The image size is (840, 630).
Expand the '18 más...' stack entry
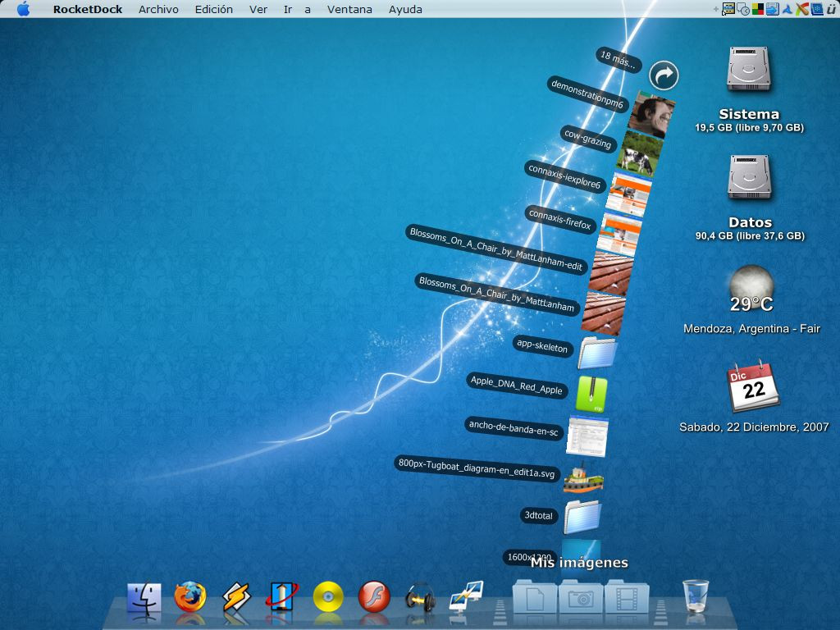[x=619, y=59]
